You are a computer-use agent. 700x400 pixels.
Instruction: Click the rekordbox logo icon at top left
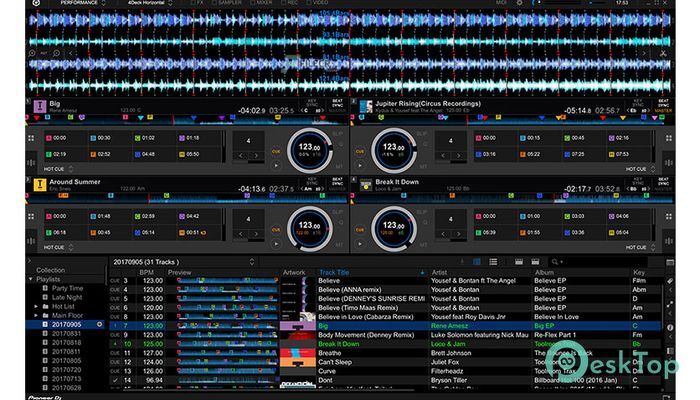[x=36, y=3]
